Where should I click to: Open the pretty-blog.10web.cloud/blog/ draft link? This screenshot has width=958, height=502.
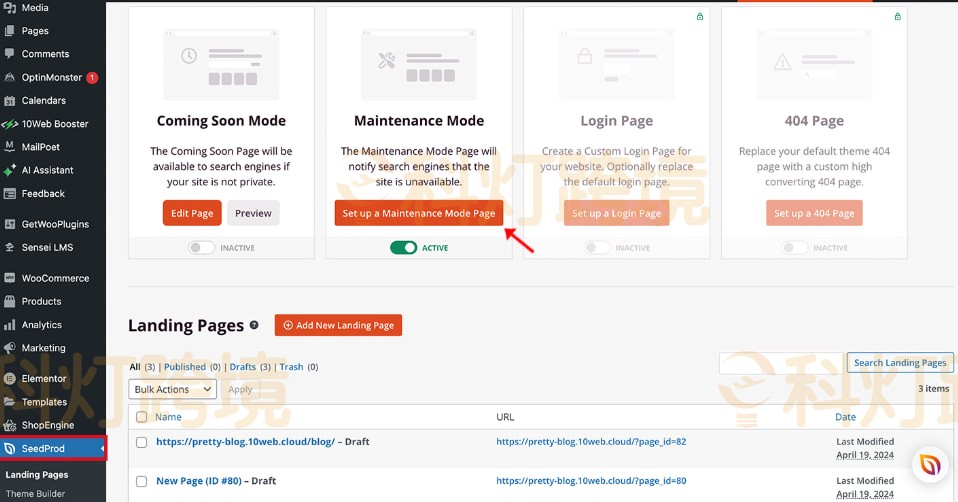tap(246, 442)
